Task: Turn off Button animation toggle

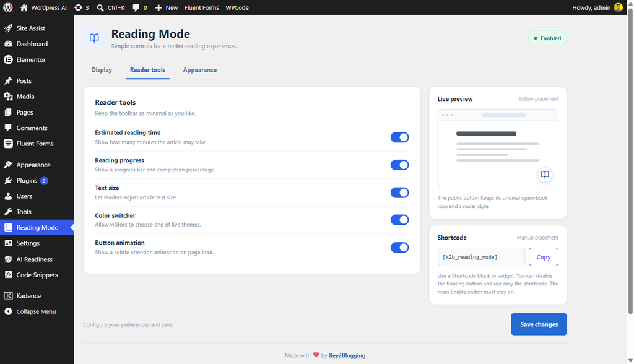Action: click(399, 247)
